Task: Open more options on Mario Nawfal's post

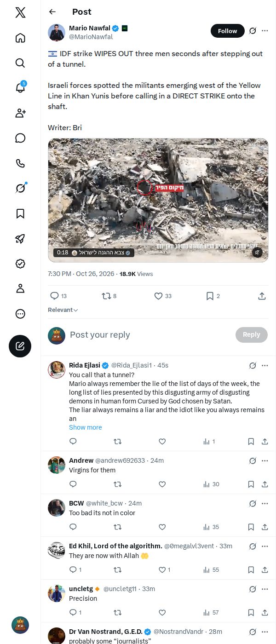Action: pos(265,31)
